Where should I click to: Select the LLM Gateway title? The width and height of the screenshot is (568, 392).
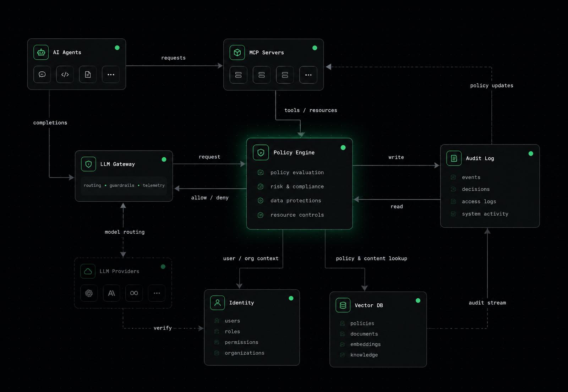coord(118,164)
